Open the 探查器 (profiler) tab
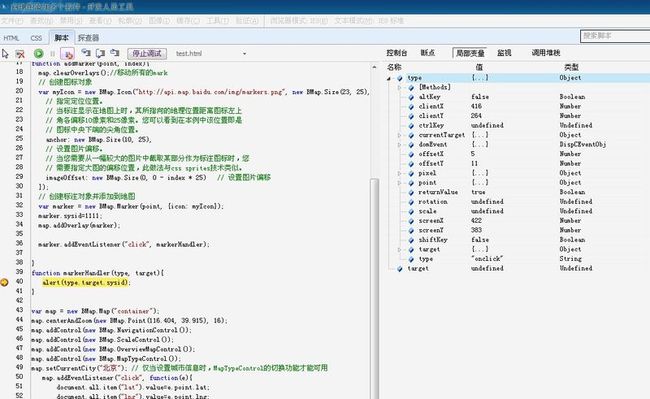 (x=88, y=38)
